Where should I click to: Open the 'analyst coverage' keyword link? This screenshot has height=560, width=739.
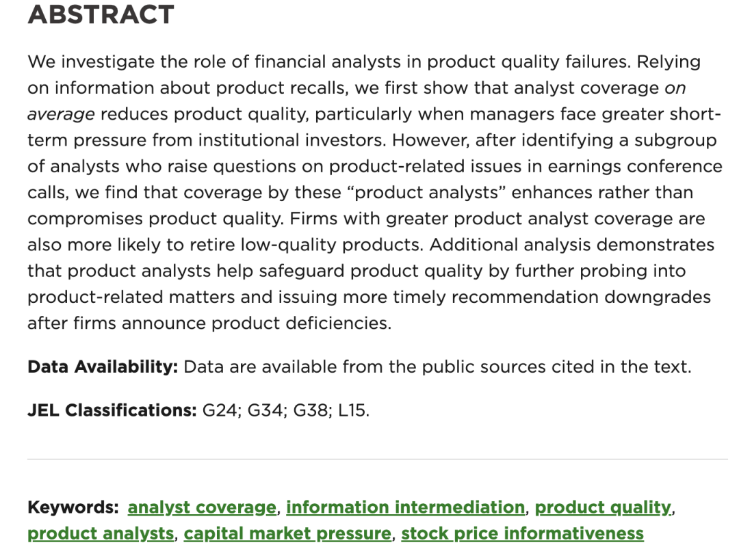202,507
